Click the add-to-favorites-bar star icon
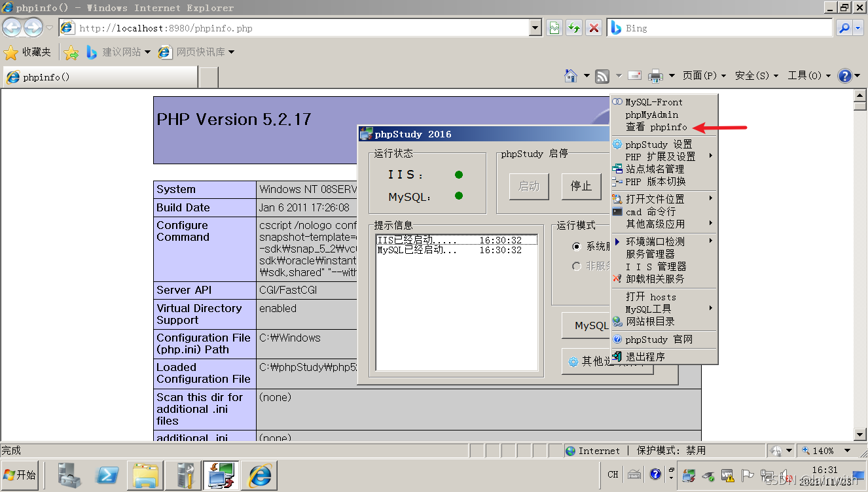The height and width of the screenshot is (492, 868). (x=71, y=52)
